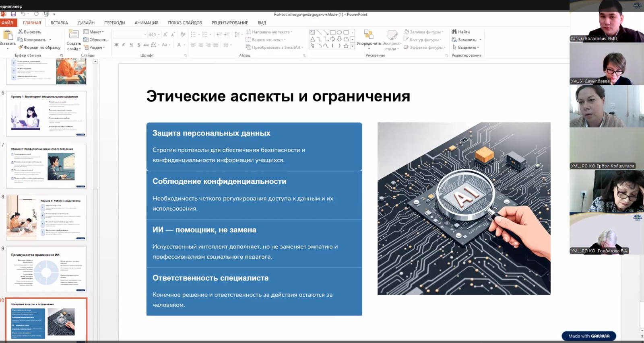Image resolution: width=644 pixels, height=343 pixels.
Task: Select the triangle shape in gallery
Action: (312, 39)
